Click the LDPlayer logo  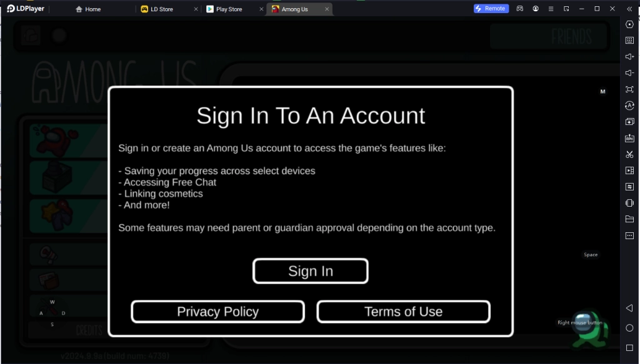25,9
